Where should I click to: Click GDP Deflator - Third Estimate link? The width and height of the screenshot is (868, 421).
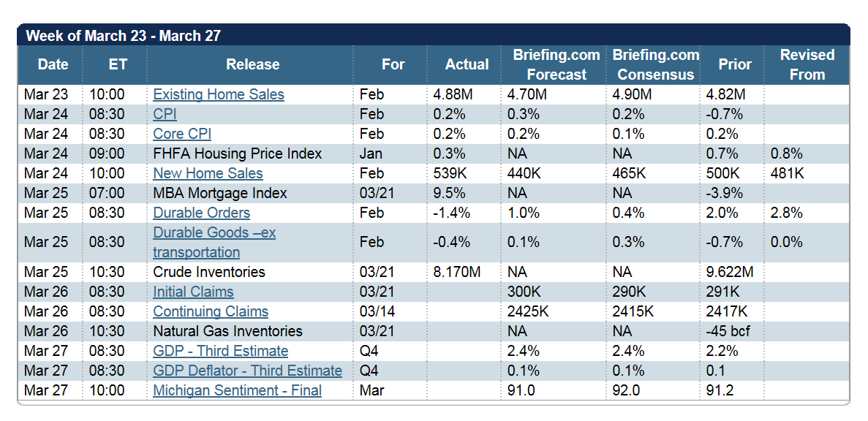(247, 371)
